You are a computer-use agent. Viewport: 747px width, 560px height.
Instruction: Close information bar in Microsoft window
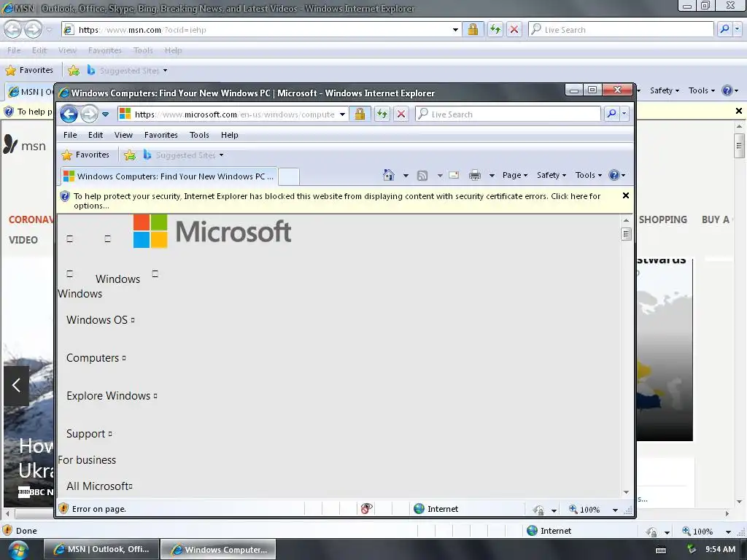[x=625, y=195]
